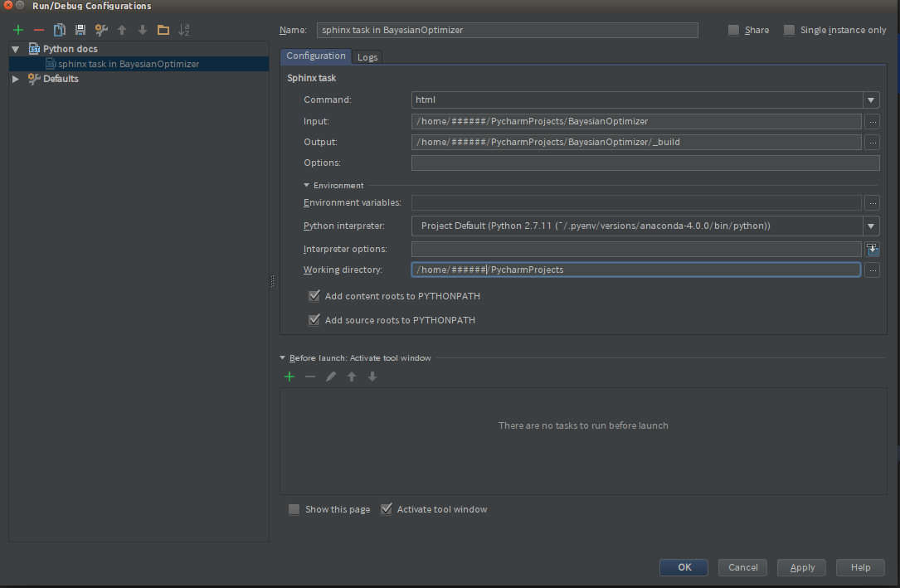Image resolution: width=900 pixels, height=588 pixels.
Task: Enable the Share checkbox
Action: click(733, 29)
